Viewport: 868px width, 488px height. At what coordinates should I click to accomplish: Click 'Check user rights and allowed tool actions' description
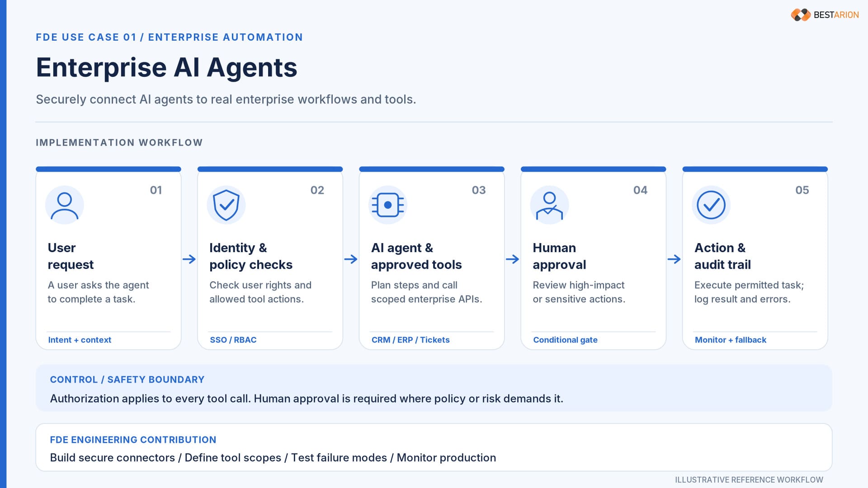(x=260, y=292)
